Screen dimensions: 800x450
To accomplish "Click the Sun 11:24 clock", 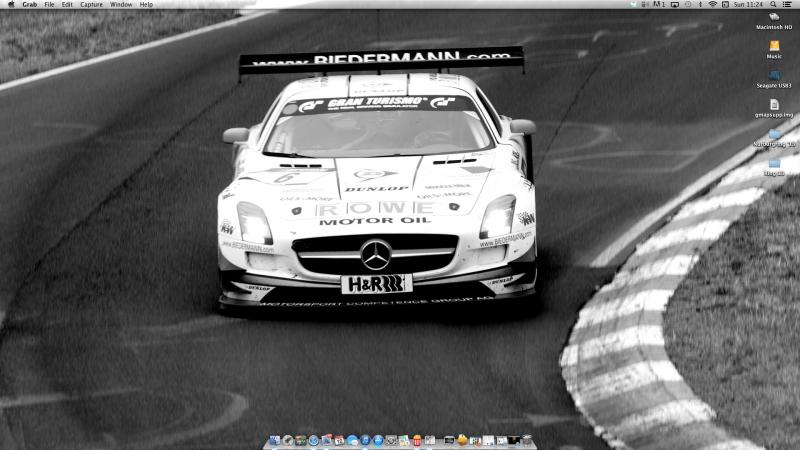I will pyautogui.click(x=748, y=4).
